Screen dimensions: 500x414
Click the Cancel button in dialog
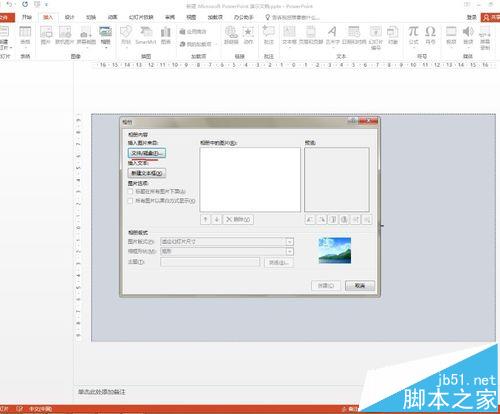point(360,286)
